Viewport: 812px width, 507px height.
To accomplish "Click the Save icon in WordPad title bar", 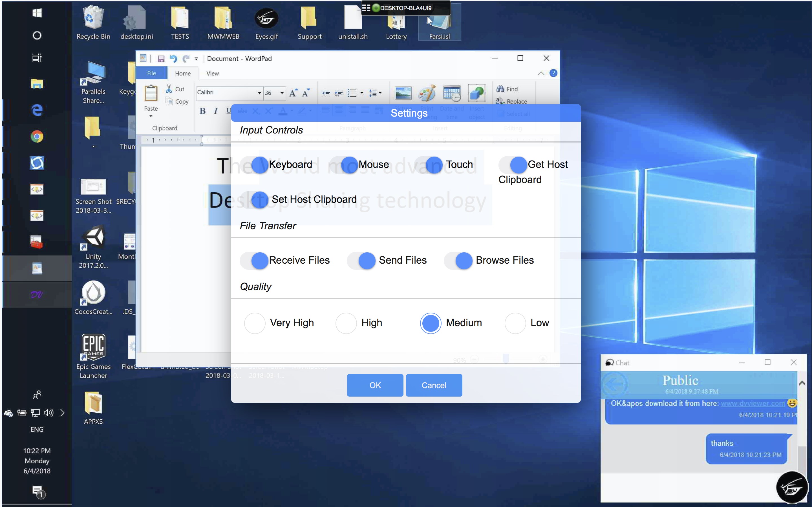I will (161, 59).
